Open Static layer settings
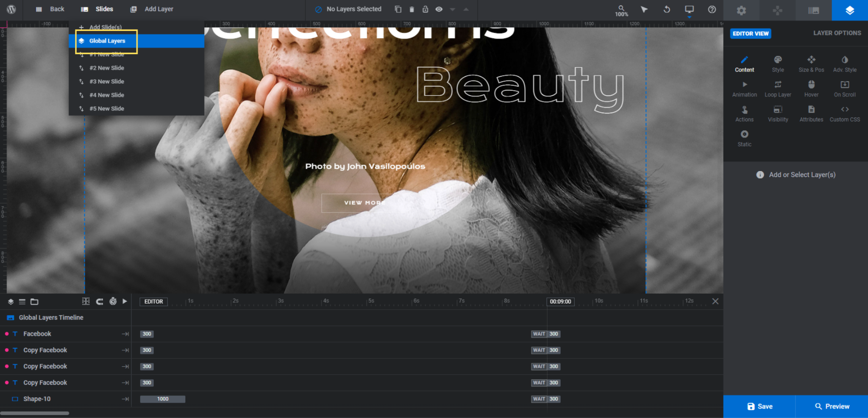868x418 pixels. click(744, 138)
